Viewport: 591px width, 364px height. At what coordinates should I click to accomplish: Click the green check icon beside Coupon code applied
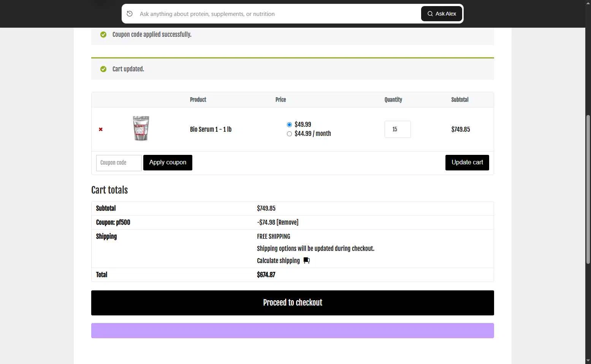tap(103, 35)
